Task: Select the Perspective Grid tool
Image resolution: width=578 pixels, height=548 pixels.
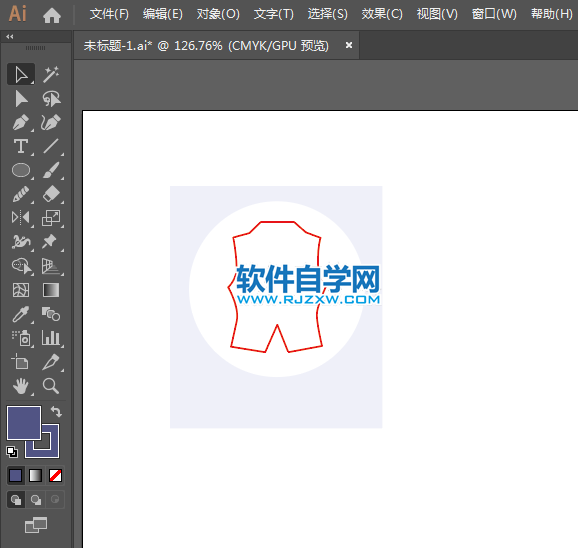Action: (51, 266)
